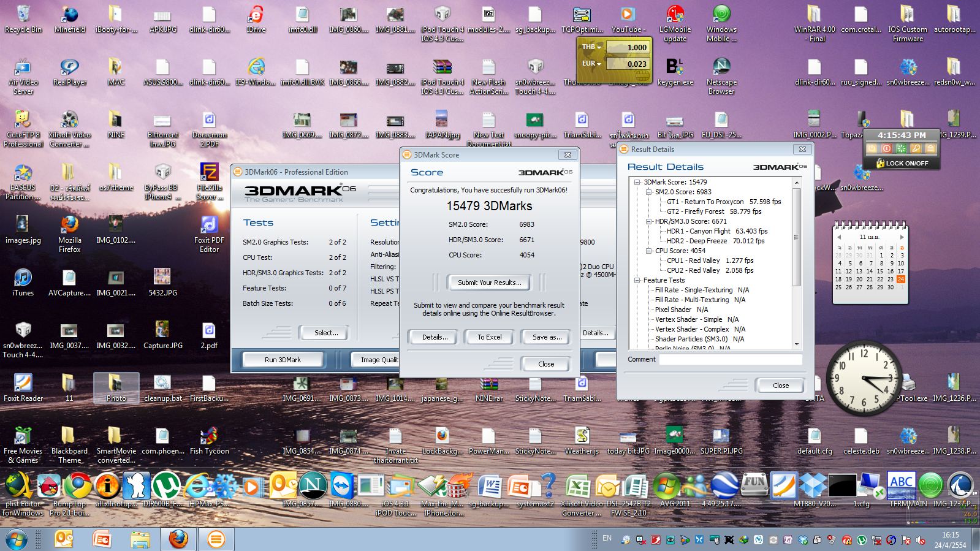The image size is (980, 551).
Task: Click the Submit Your Results button
Action: (489, 283)
